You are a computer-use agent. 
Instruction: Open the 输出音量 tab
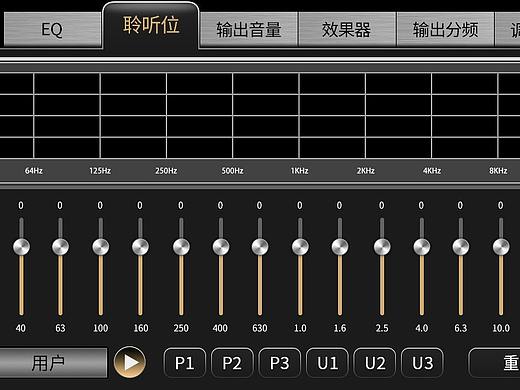[249, 29]
